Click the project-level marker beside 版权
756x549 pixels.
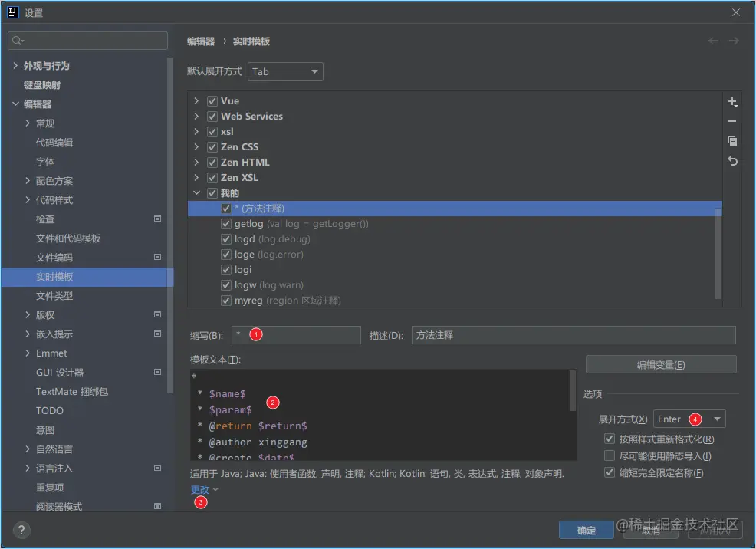(x=157, y=314)
